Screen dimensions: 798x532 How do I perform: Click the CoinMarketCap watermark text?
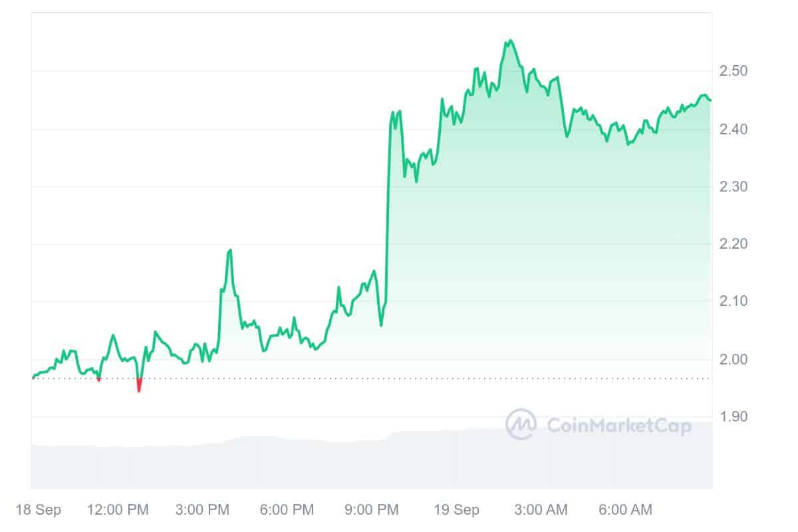(618, 425)
